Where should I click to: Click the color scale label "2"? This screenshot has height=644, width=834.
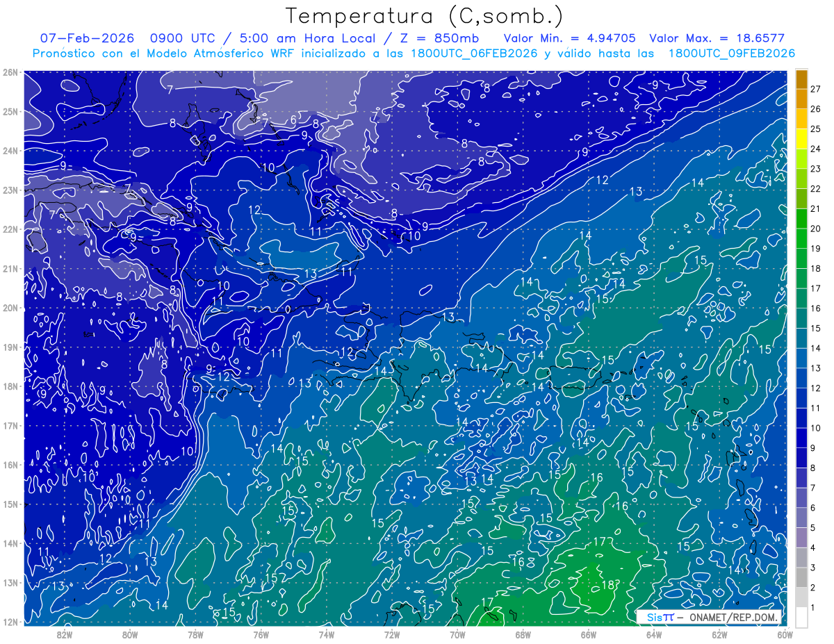(813, 588)
